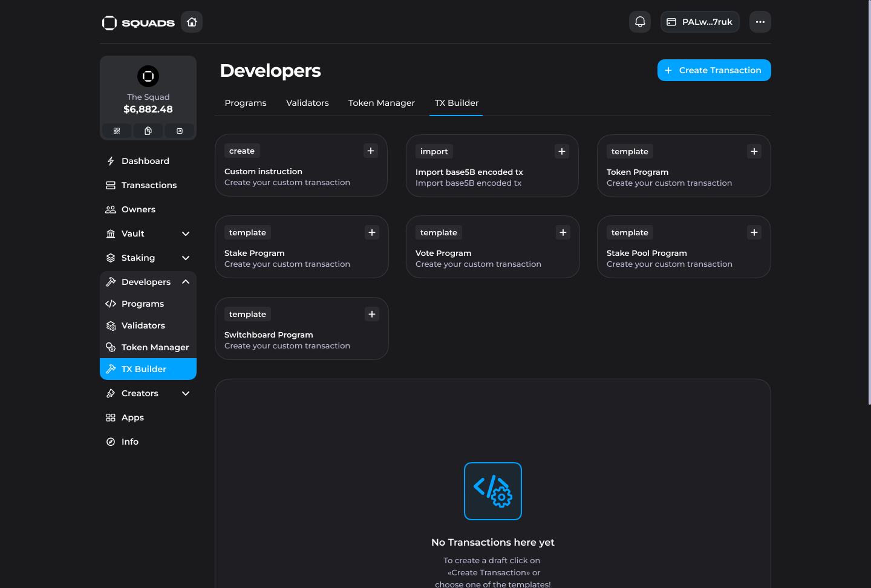Switch to the Validators tab
The width and height of the screenshot is (871, 588).
click(x=307, y=103)
